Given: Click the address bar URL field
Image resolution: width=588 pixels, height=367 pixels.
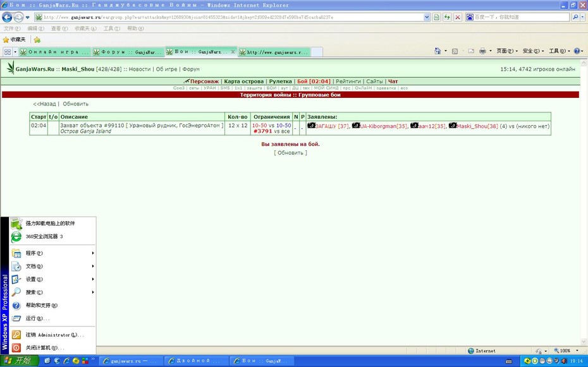Looking at the screenshot, I should pos(229,17).
